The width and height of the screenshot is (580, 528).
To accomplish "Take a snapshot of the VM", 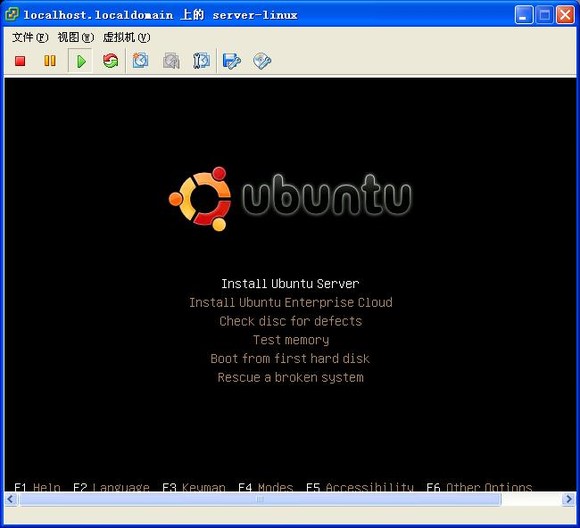I will click(x=141, y=61).
